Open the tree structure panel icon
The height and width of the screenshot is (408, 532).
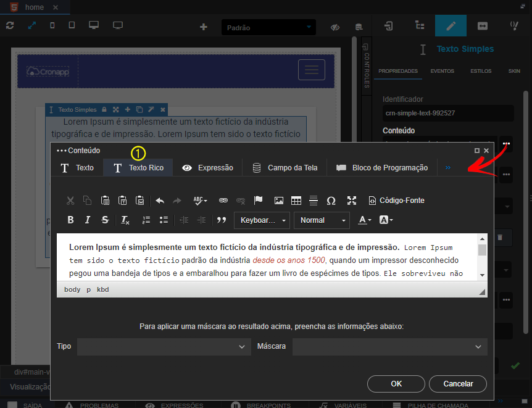(420, 25)
